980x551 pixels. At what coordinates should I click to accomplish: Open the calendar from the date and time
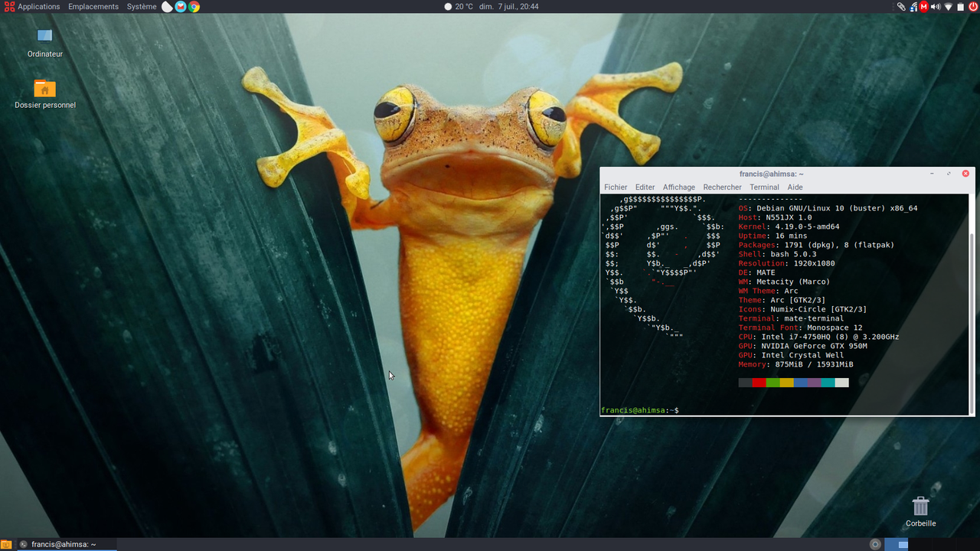click(509, 6)
